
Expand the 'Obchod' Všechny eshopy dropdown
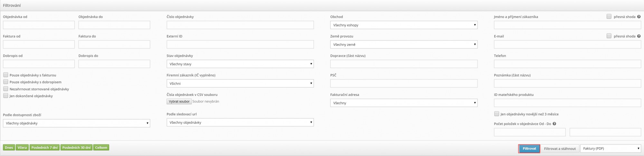point(404,25)
